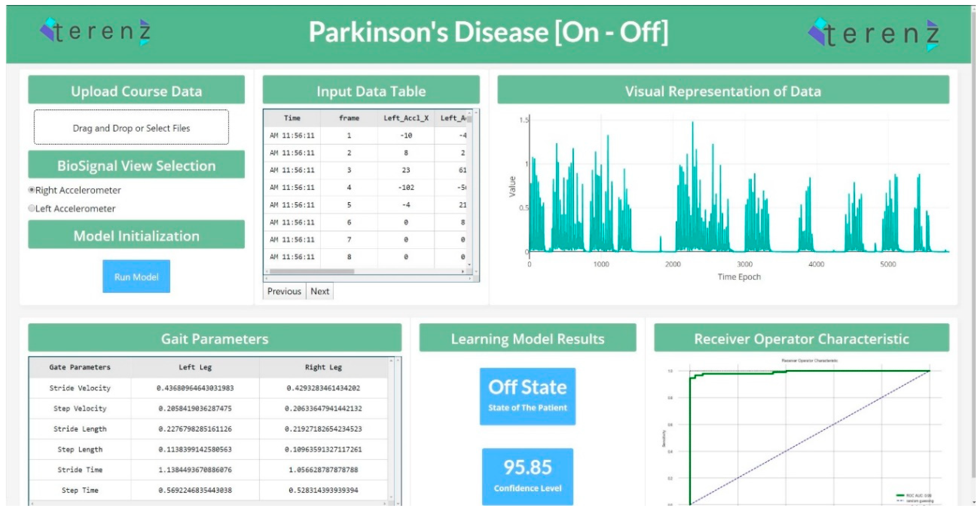The image size is (980, 516).
Task: Click input table horizontal scrollbar thumb
Action: (x=312, y=271)
